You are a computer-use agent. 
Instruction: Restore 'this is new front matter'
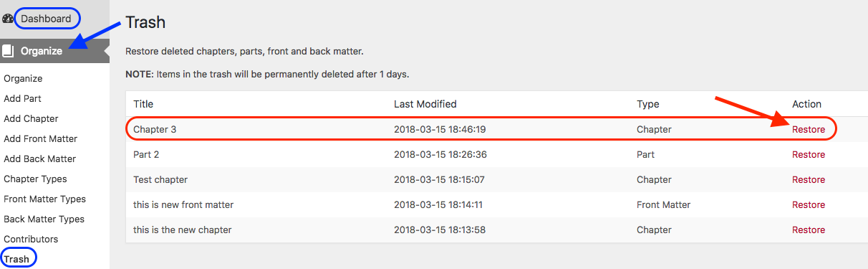(x=809, y=205)
